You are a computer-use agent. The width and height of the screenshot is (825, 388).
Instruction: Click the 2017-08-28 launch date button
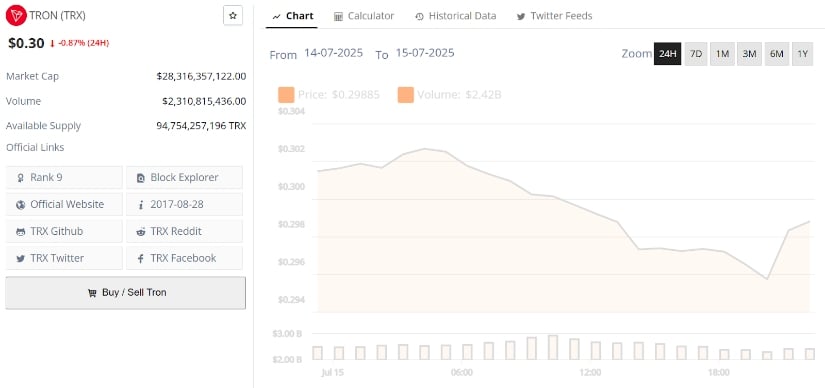click(x=184, y=204)
